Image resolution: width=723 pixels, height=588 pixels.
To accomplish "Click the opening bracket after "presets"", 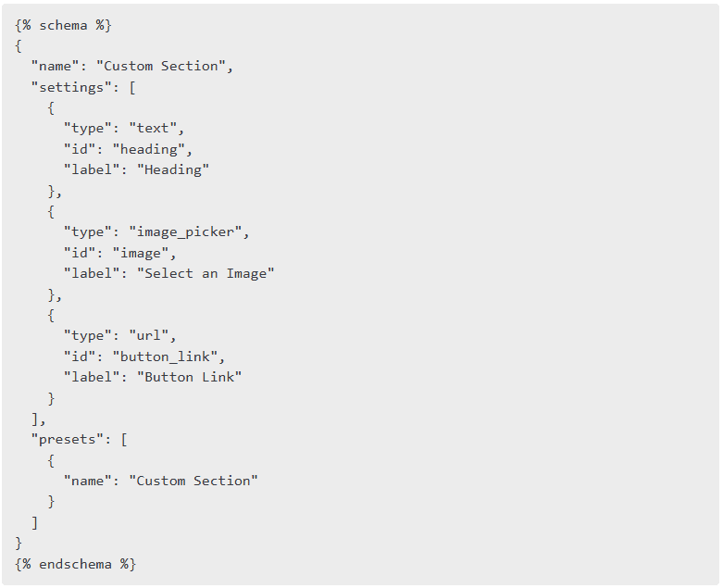I will pyautogui.click(x=124, y=439).
